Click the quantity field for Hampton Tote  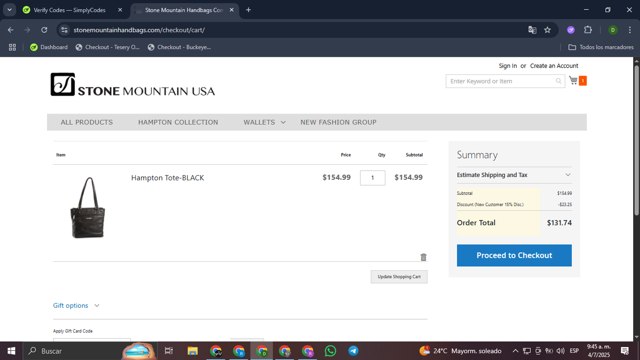coord(372,178)
